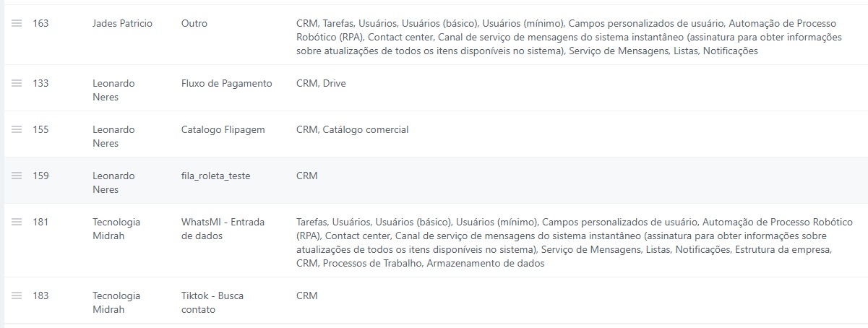
Task: Open hamburger menu for row 155
Action: 17,129
